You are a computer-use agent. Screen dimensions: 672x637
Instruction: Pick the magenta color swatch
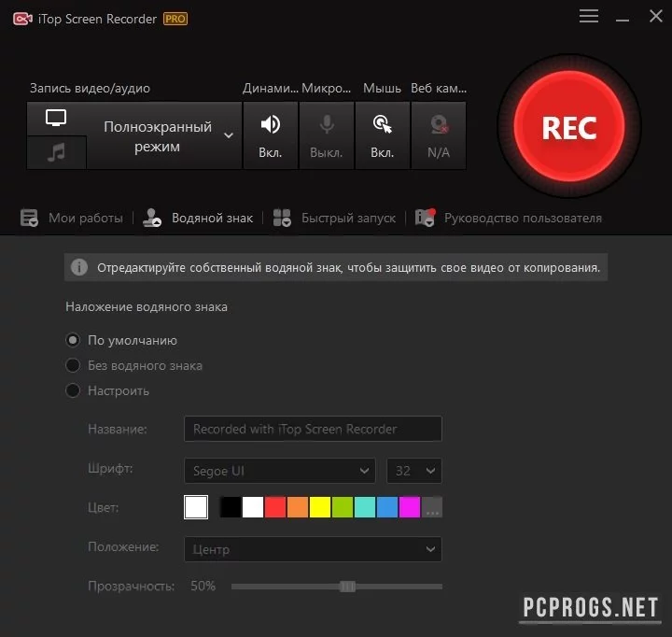[410, 507]
